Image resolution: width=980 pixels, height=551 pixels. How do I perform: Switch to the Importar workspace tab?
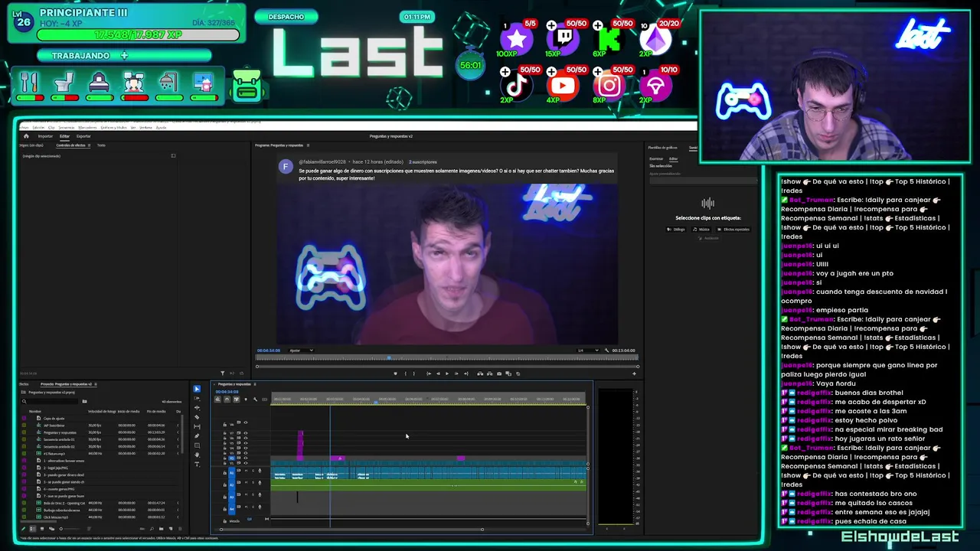point(45,136)
